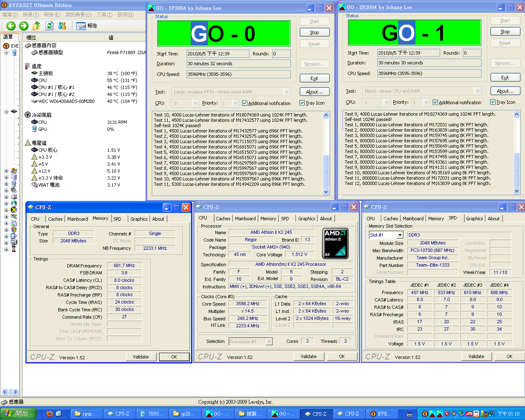Click the ATI icon in system tray

469,414
